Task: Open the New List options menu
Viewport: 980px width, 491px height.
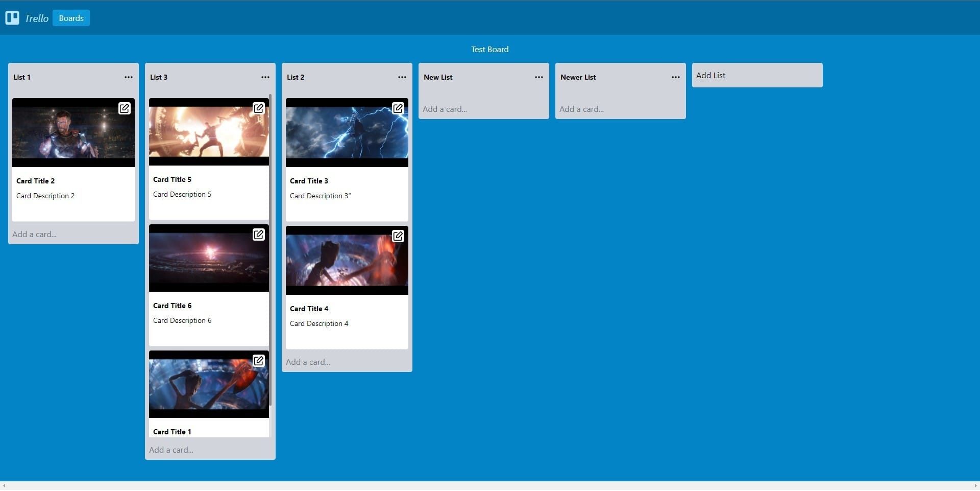Action: (x=538, y=77)
